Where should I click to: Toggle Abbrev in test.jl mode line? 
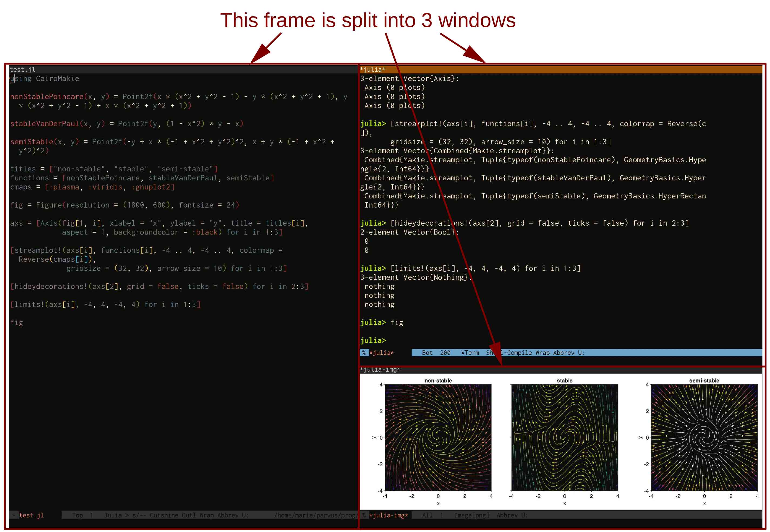point(228,515)
